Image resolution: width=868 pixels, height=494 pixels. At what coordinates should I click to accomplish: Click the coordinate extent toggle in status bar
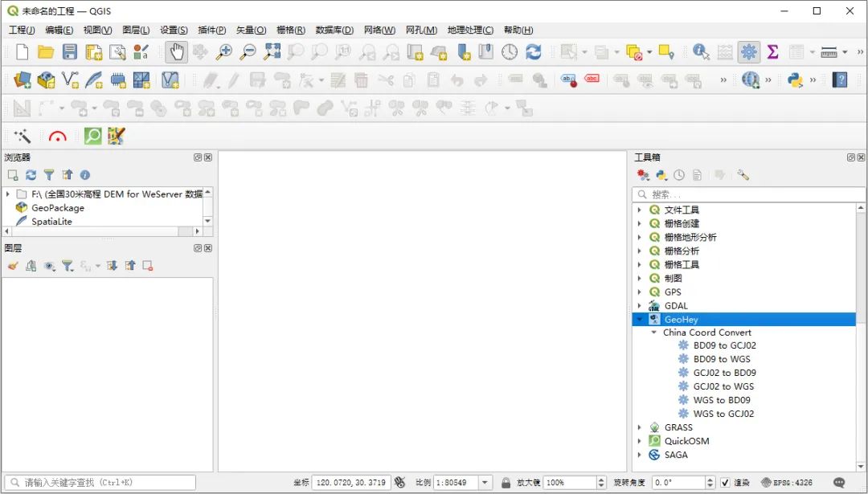(399, 482)
